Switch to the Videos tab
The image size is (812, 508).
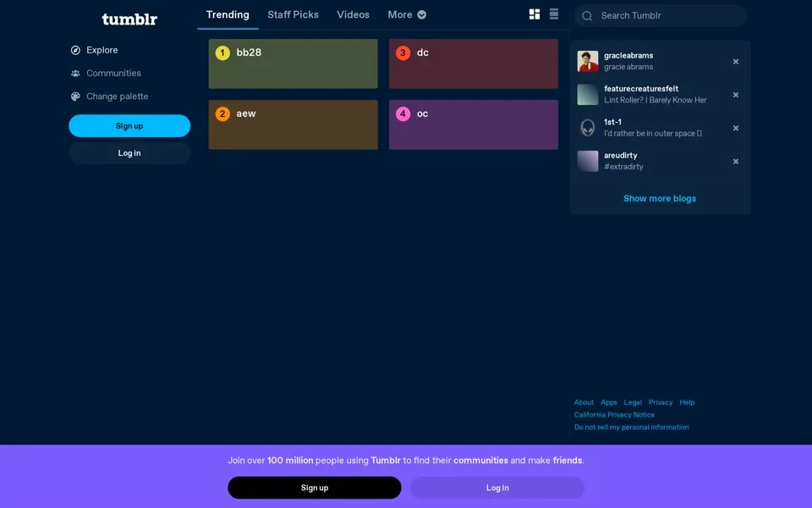(354, 14)
